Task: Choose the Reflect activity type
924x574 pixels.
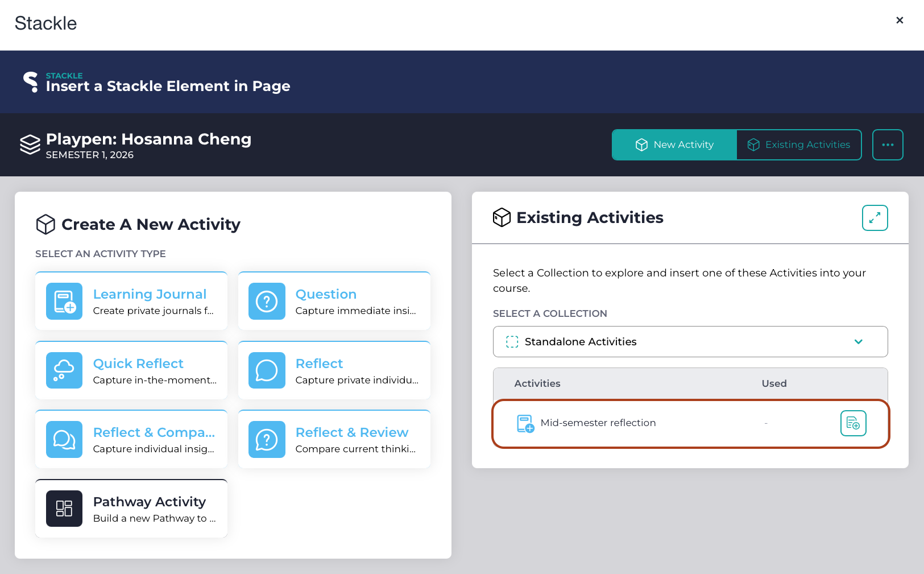Action: (x=334, y=370)
